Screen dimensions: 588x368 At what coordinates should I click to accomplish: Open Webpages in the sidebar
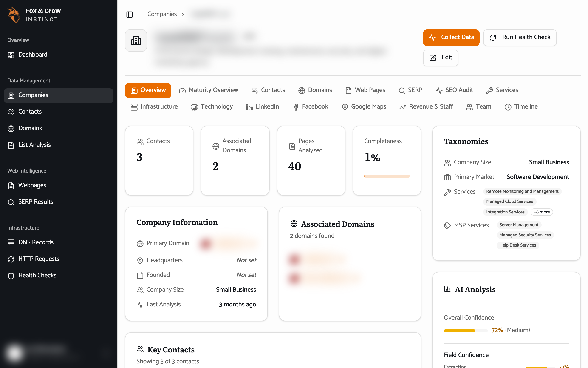pyautogui.click(x=59, y=185)
